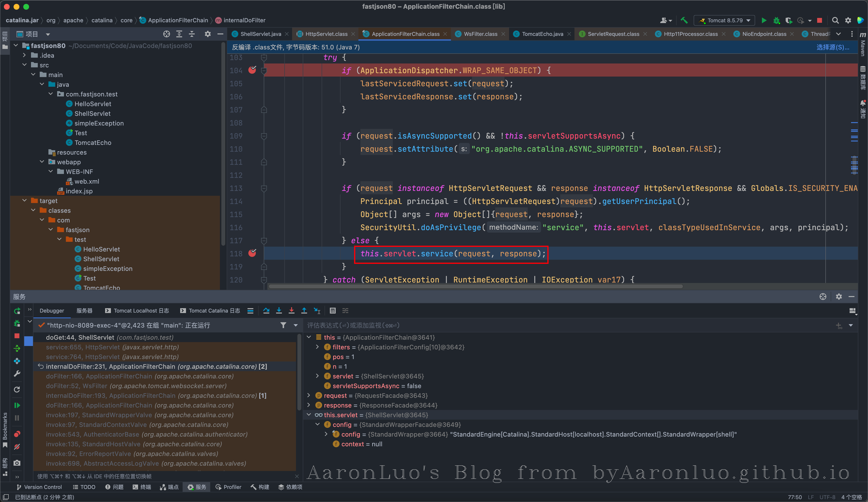Stop the service red square in services sidebar
Image resolution: width=868 pixels, height=502 pixels.
coord(17,336)
